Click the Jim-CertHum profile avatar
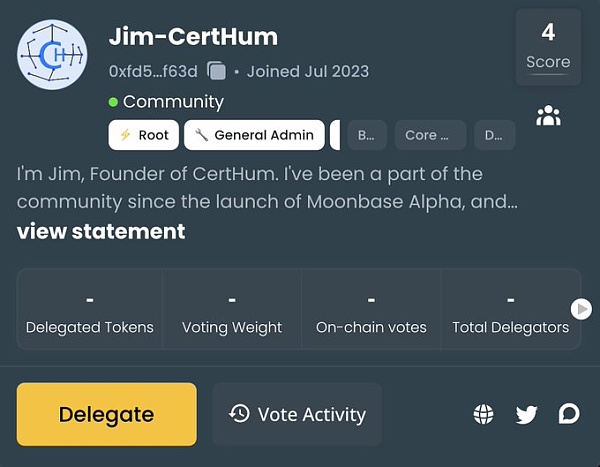 [52, 53]
